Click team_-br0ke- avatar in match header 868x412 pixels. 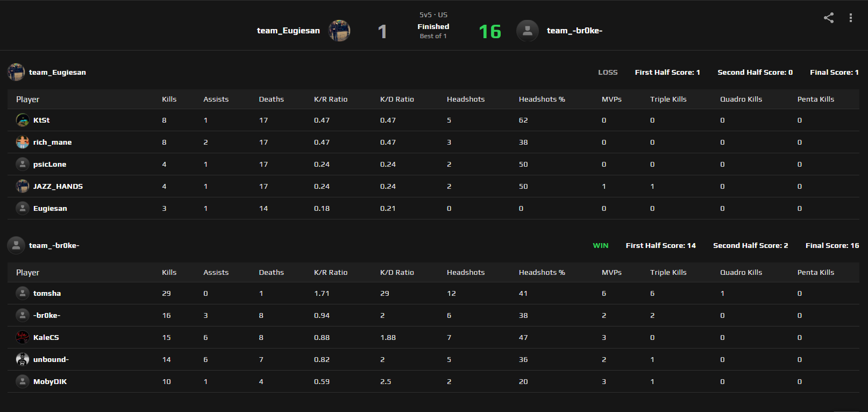[528, 31]
